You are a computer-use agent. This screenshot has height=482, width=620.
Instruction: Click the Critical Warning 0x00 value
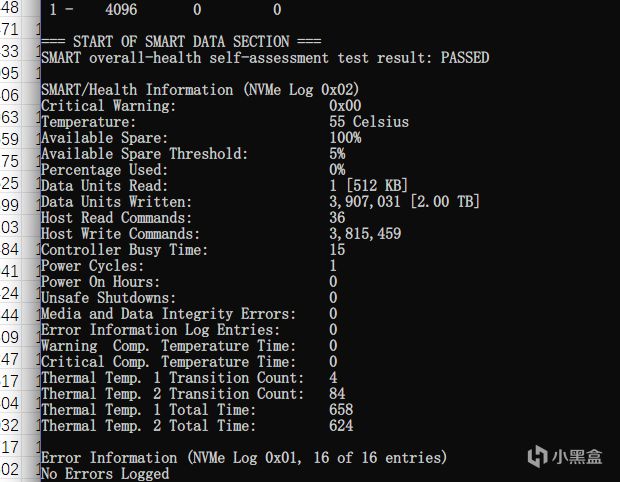(x=345, y=106)
